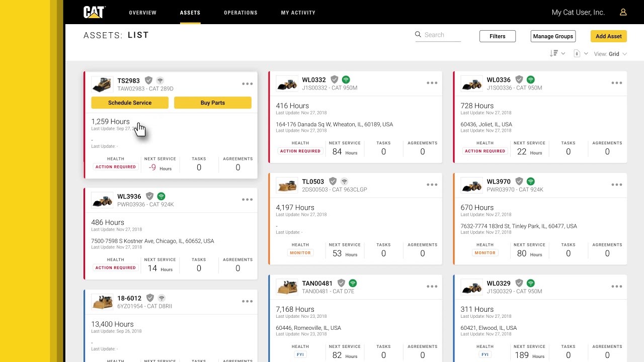This screenshot has width=644, height=362.
Task: Click the '7,168 Hours' reading on TAN00481
Action: click(295, 309)
